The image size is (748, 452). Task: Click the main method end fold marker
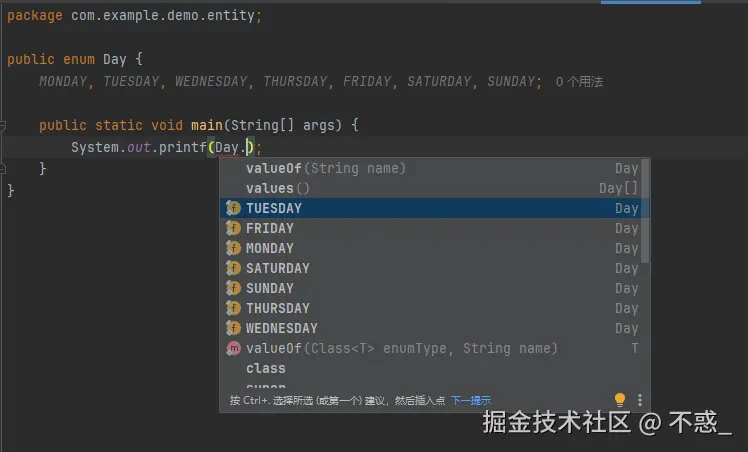coord(3,168)
